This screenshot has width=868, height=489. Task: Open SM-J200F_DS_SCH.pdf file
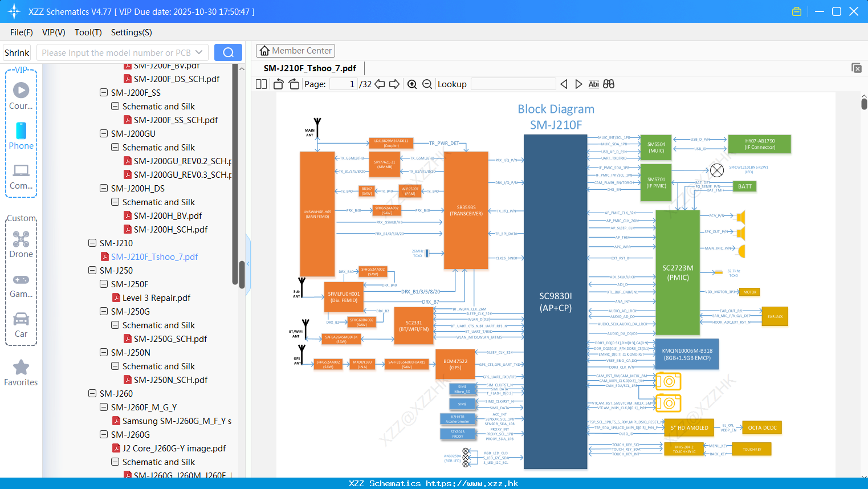(x=177, y=79)
